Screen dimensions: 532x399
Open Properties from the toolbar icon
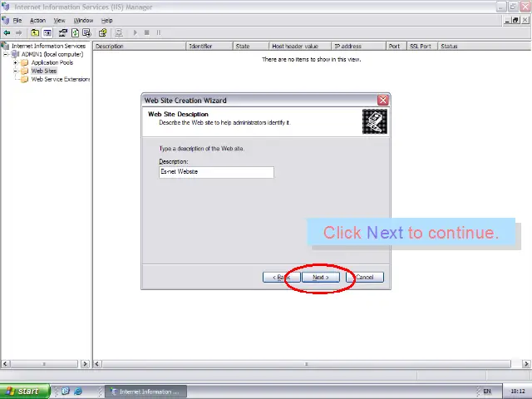(x=63, y=33)
